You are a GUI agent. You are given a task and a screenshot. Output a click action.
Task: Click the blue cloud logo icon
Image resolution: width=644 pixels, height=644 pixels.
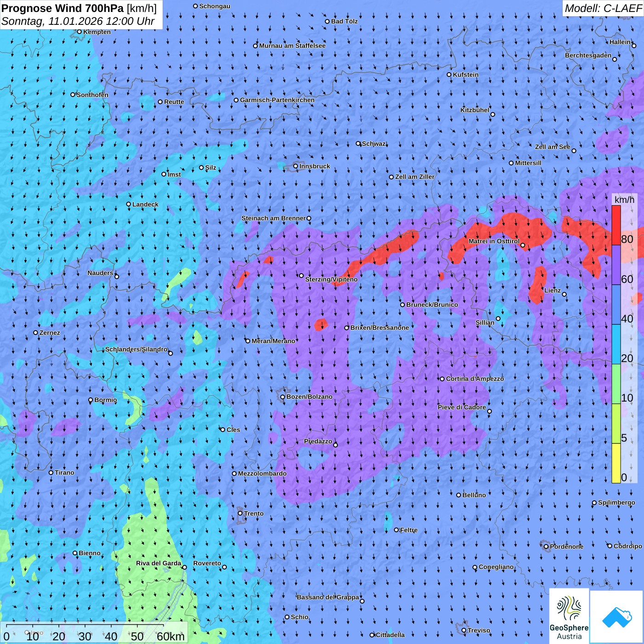pyautogui.click(x=616, y=617)
